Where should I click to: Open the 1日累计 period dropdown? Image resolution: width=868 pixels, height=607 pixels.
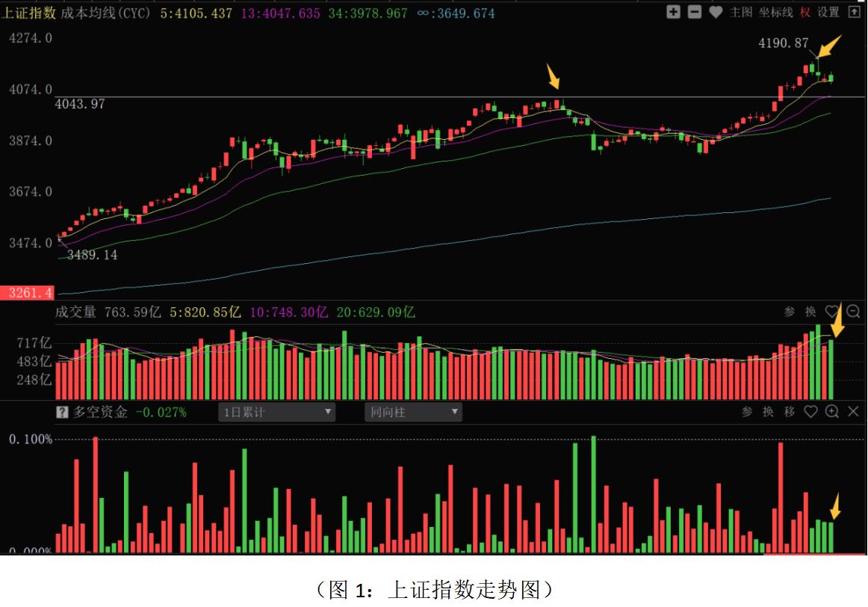277,412
